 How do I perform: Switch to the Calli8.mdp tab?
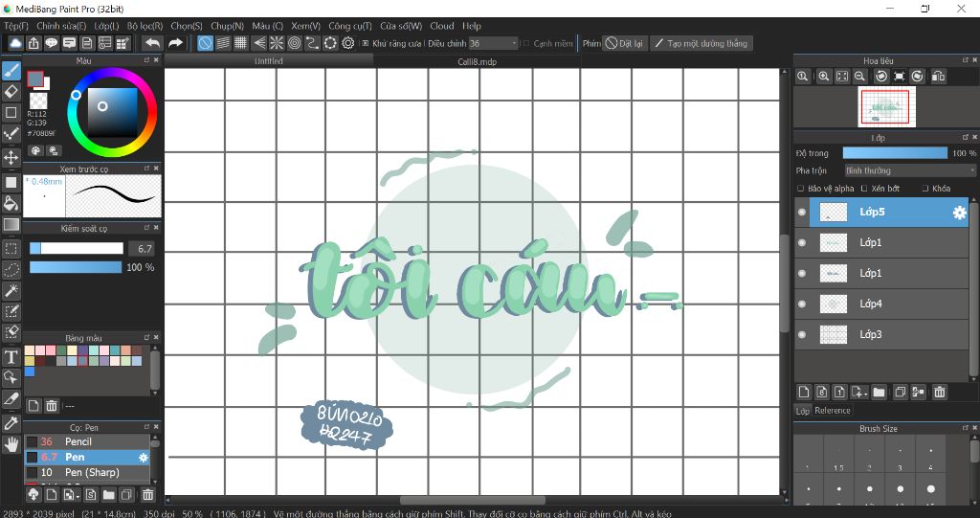pos(477,61)
